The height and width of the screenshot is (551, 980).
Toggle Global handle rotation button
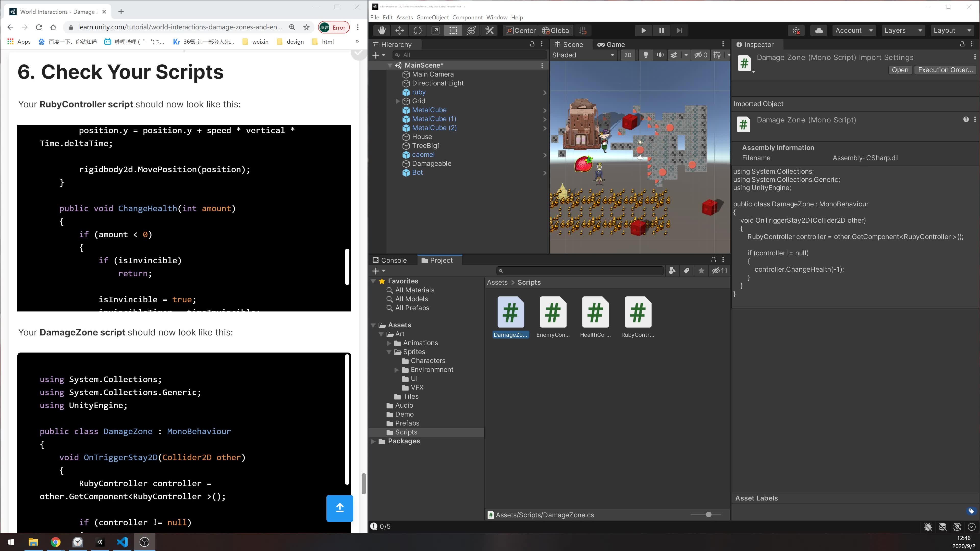click(556, 30)
